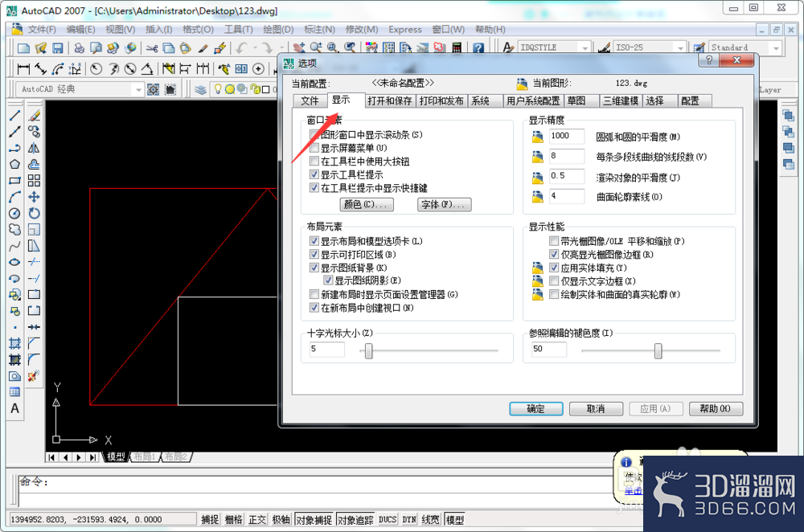
Task: Click the 命令 command line input
Action: [318, 483]
